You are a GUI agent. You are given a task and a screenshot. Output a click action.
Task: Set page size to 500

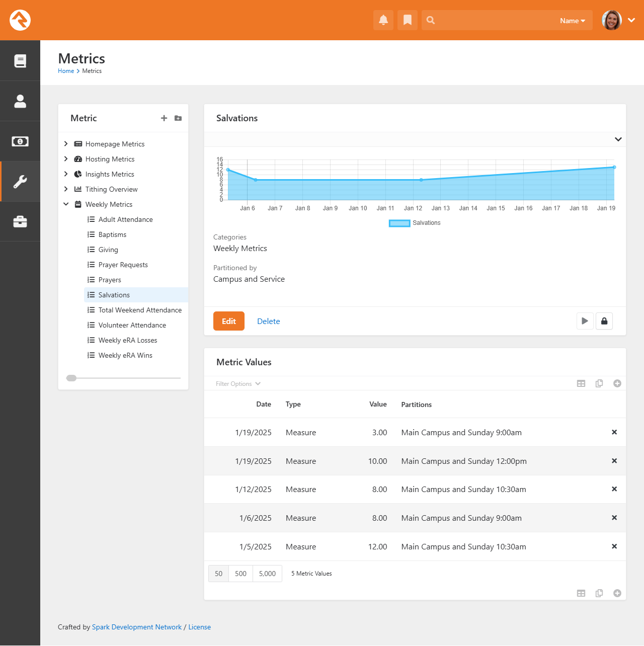click(x=241, y=574)
